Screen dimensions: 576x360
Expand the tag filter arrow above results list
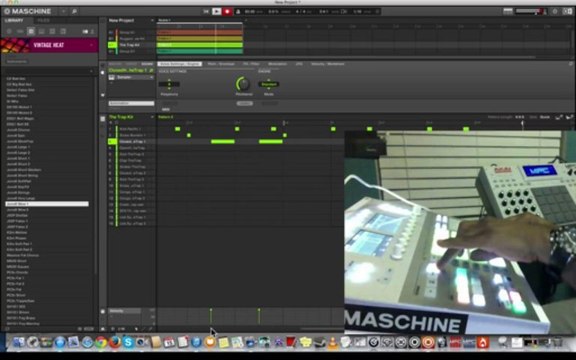pos(91,71)
